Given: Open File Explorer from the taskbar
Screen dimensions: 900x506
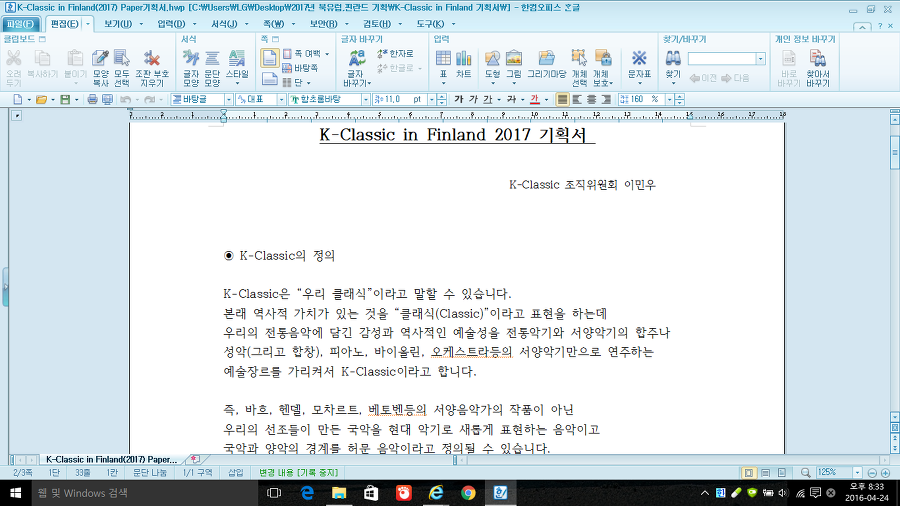Looking at the screenshot, I should click(339, 493).
